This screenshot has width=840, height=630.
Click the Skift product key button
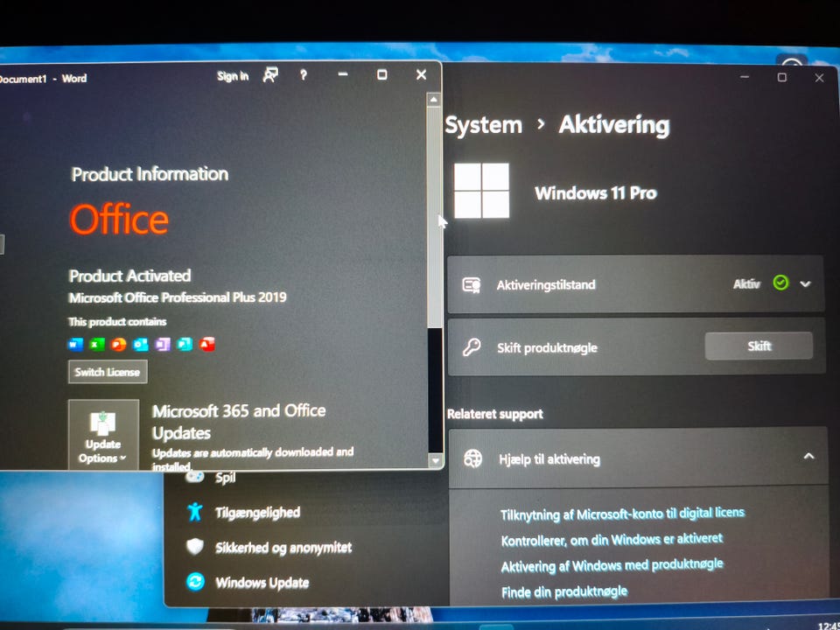[759, 346]
